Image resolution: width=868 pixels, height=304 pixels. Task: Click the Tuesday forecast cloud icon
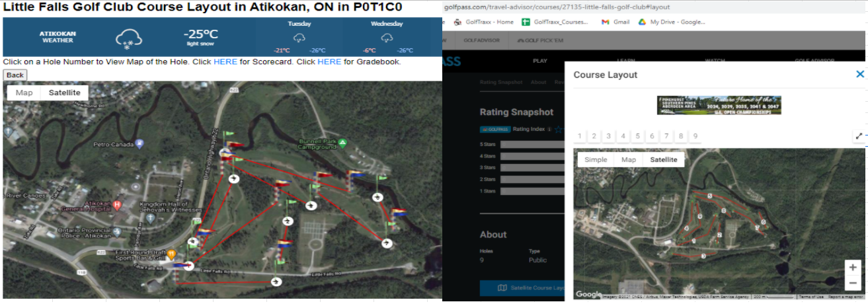pyautogui.click(x=299, y=38)
